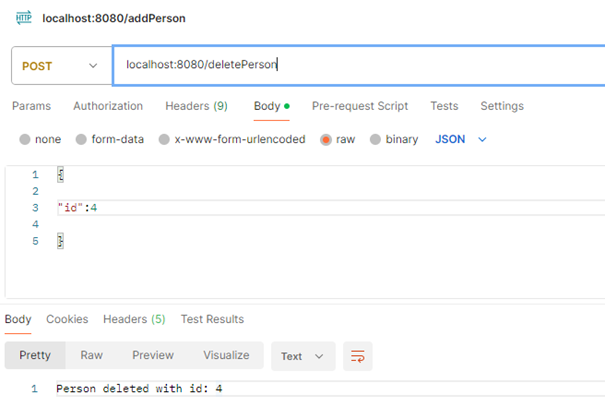605x419 pixels.
Task: Open the Authorization tab
Action: click(x=108, y=106)
